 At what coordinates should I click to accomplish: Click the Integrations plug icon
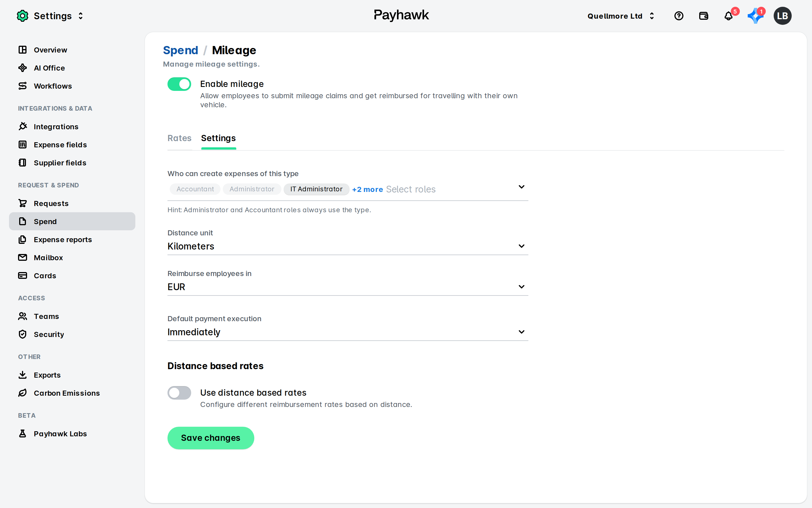coord(23,126)
